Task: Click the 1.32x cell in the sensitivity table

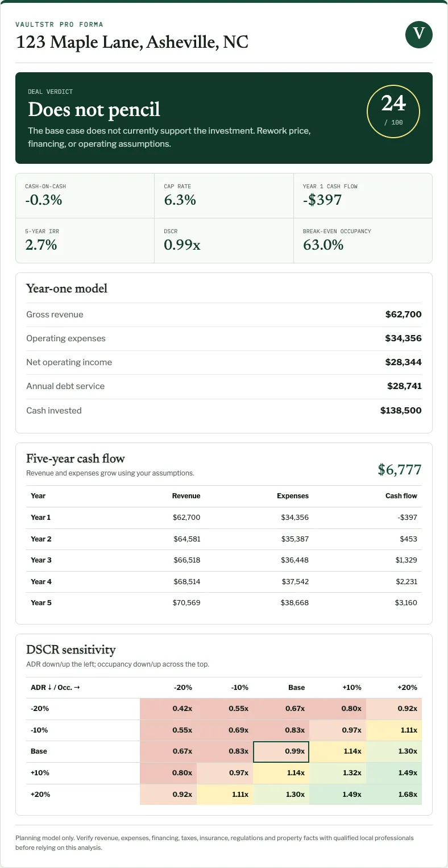Action: coord(337,772)
